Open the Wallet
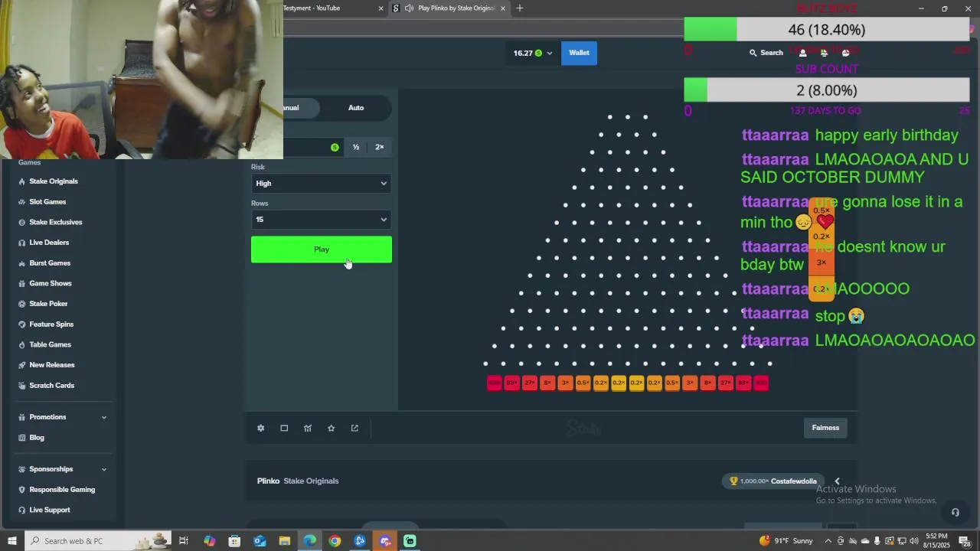This screenshot has height=551, width=980. 579,53
